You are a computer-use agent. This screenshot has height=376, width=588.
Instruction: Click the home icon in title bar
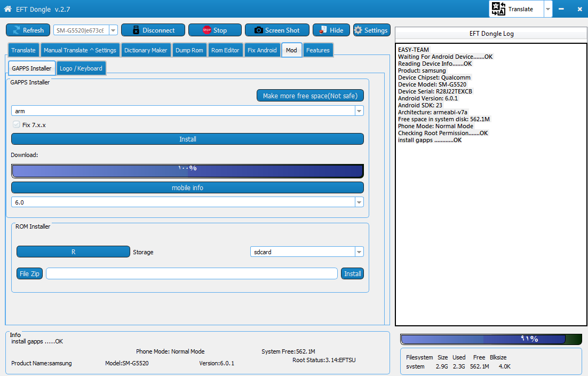[x=7, y=9]
